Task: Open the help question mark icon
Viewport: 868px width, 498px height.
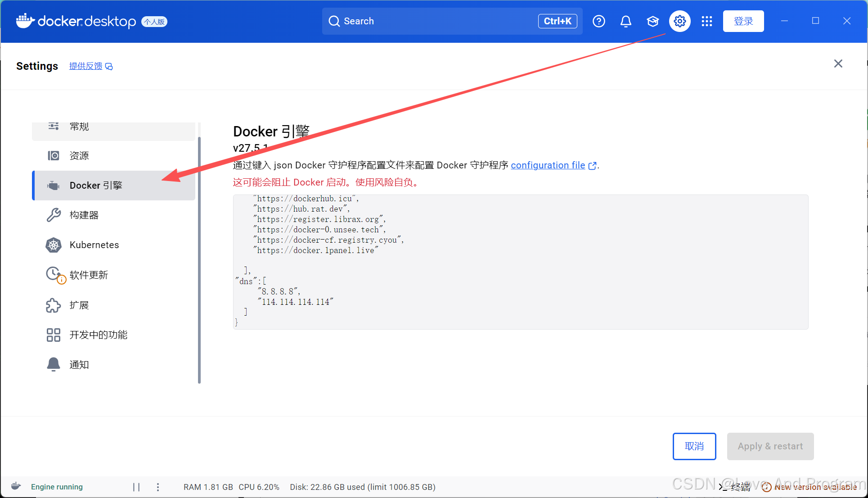Action: click(x=598, y=21)
